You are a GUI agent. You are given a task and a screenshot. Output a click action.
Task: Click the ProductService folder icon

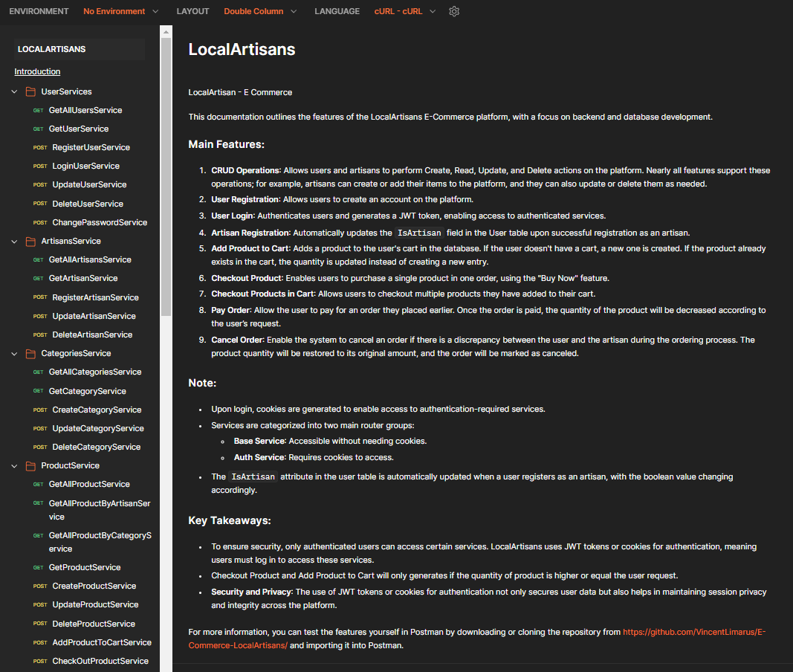31,466
